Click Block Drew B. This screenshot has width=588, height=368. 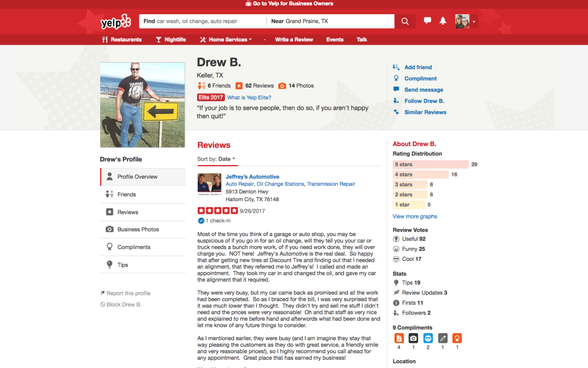[x=121, y=305]
